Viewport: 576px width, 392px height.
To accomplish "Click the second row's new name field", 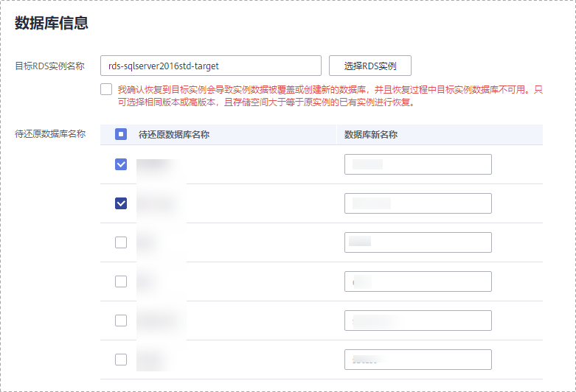I will [417, 203].
